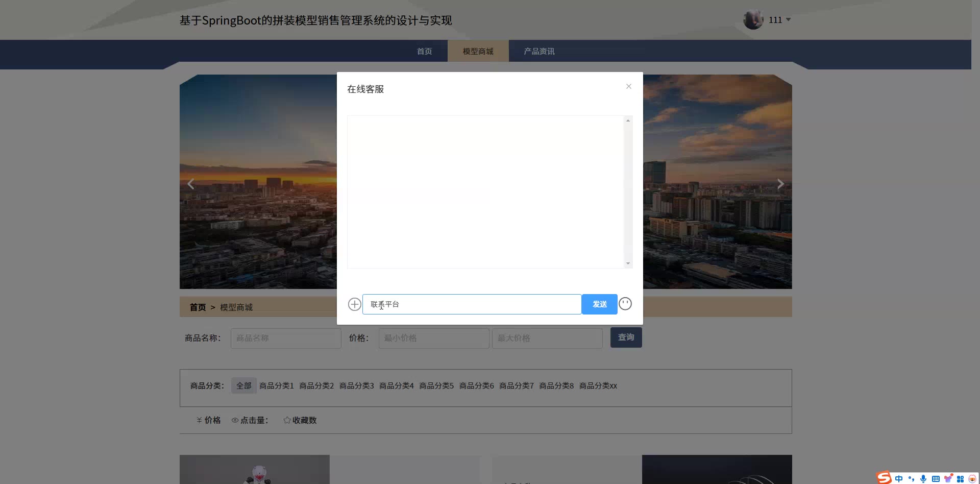
Task: Open the Sogou toolbox grid icon
Action: [x=960, y=478]
